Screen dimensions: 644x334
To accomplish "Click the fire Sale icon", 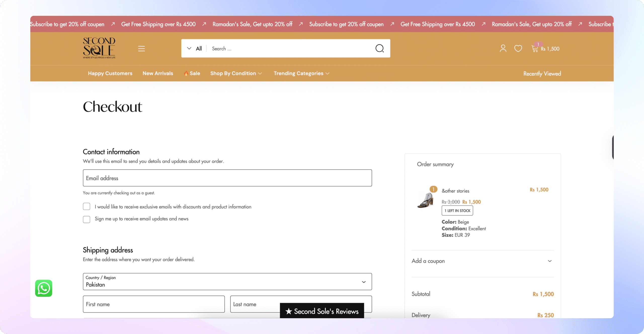I will 186,73.
